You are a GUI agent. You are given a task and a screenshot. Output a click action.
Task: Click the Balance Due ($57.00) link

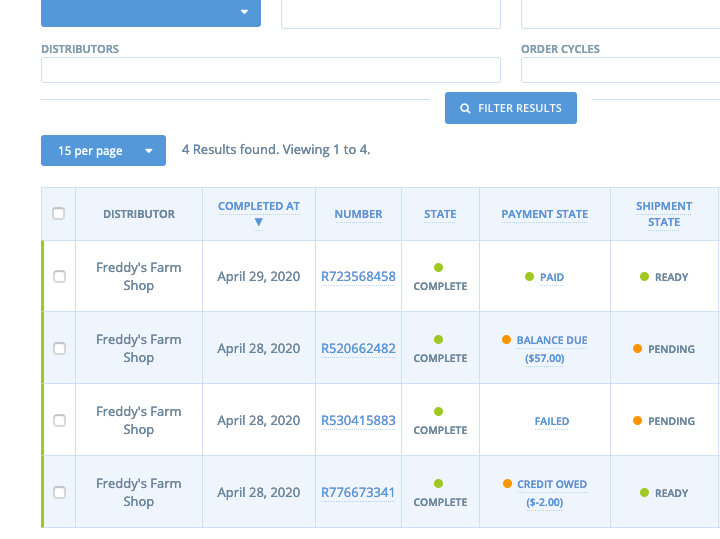tap(551, 349)
